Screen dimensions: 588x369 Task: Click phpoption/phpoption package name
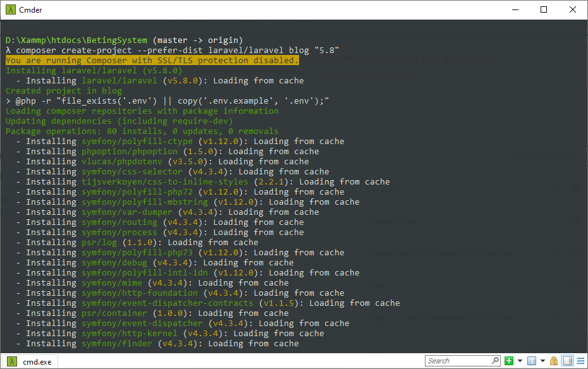(x=130, y=152)
